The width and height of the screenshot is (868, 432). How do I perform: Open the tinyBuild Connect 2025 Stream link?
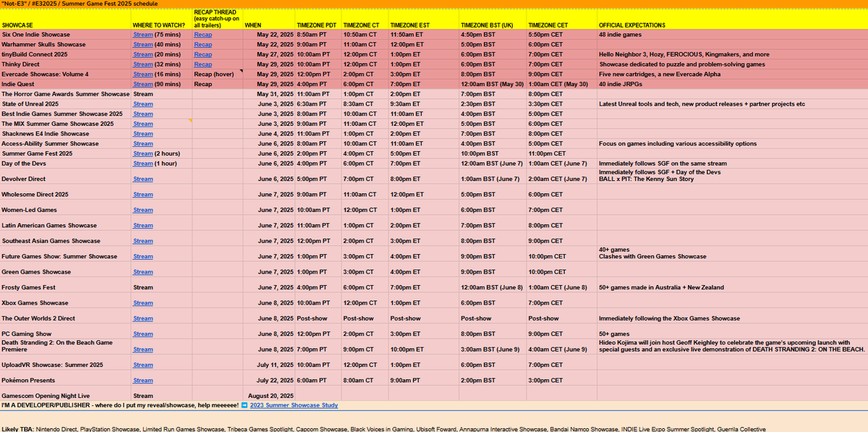click(142, 54)
